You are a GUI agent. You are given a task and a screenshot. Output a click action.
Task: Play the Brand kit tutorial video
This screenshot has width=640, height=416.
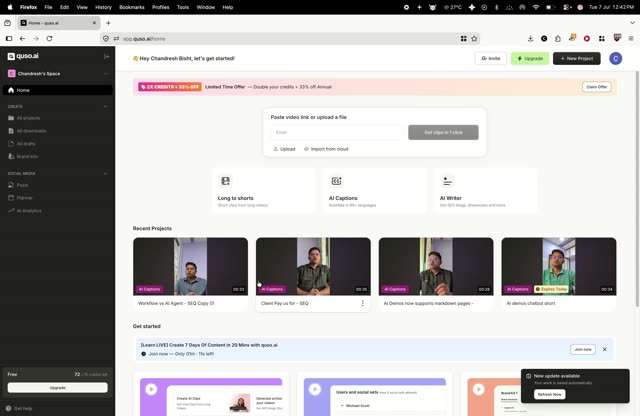tap(478, 389)
